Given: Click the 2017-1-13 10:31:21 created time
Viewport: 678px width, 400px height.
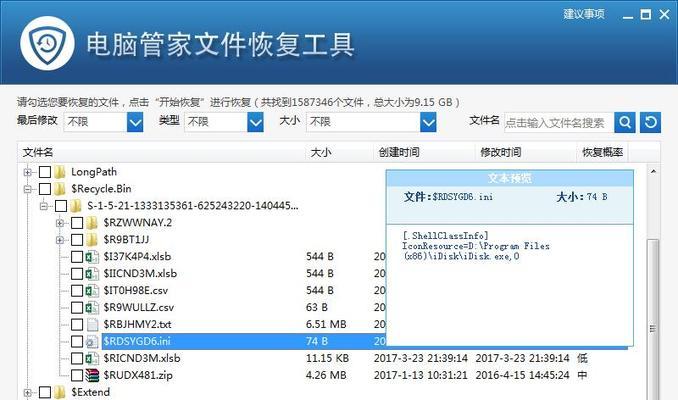Looking at the screenshot, I should [x=420, y=375].
